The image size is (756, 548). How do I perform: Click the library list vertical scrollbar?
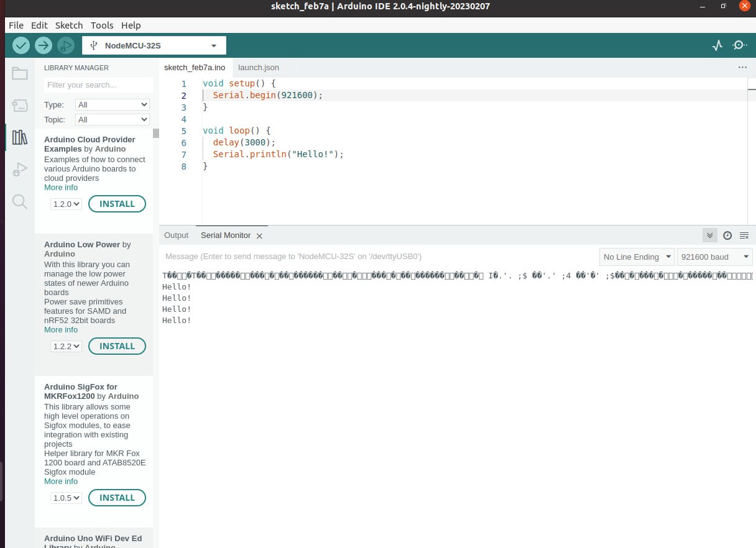pyautogui.click(x=156, y=133)
